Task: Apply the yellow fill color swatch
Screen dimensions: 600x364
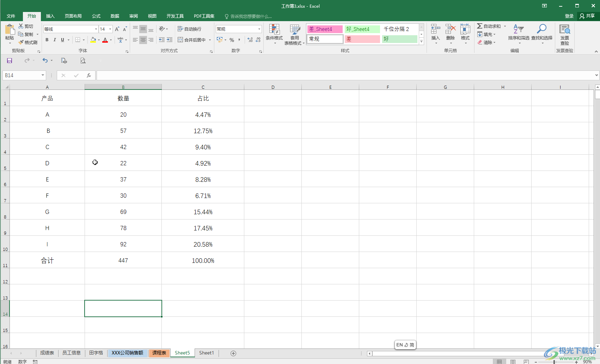Action: tap(93, 40)
